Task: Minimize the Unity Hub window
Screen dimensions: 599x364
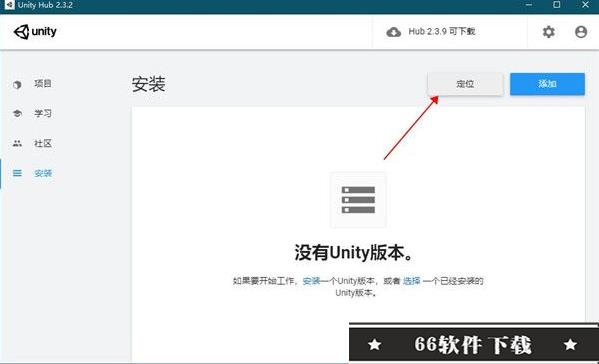Action: pyautogui.click(x=529, y=5)
